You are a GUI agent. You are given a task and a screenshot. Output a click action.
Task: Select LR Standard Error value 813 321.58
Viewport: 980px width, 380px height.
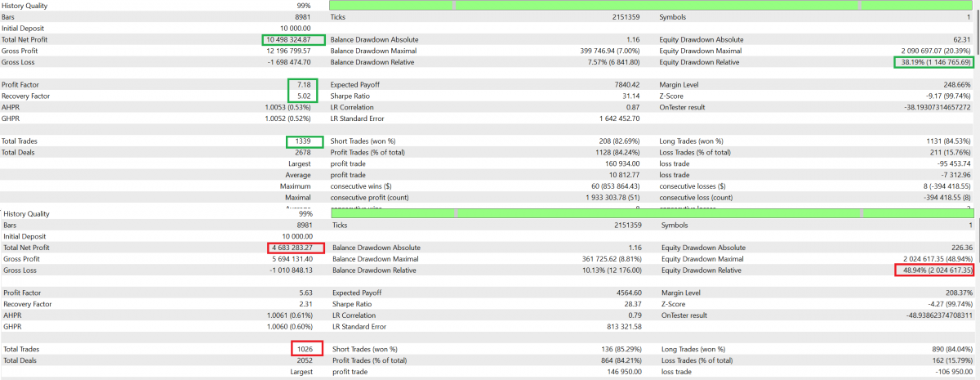625,326
